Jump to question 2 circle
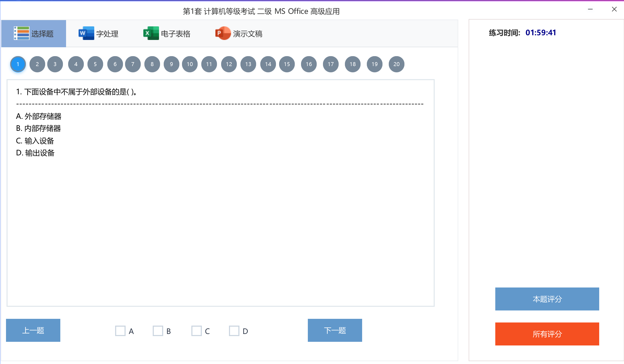Image resolution: width=624 pixels, height=364 pixels. pyautogui.click(x=37, y=64)
